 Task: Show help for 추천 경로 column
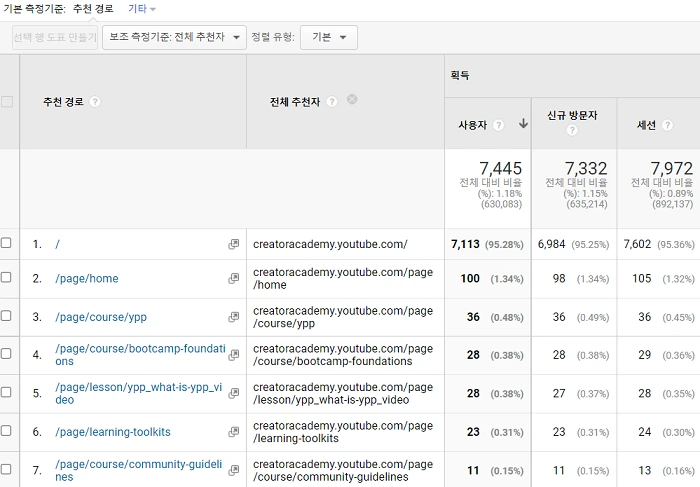pyautogui.click(x=95, y=102)
